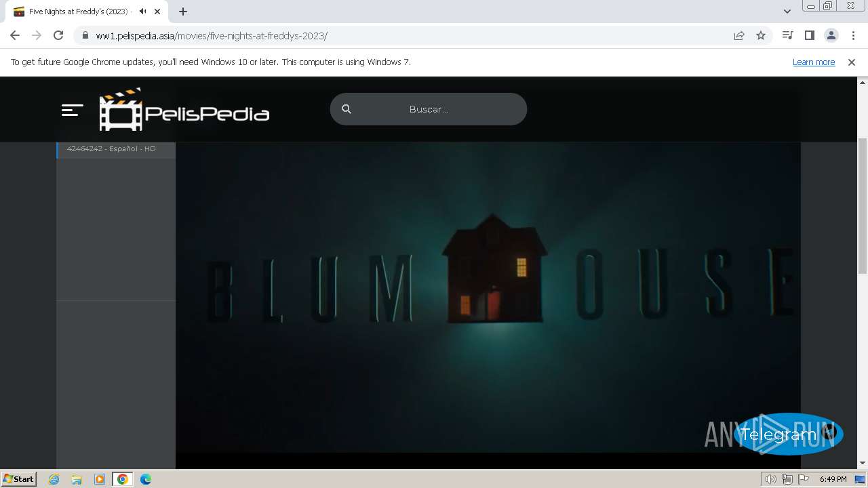This screenshot has width=868, height=488.
Task: Click the network tray icon
Action: (x=787, y=479)
